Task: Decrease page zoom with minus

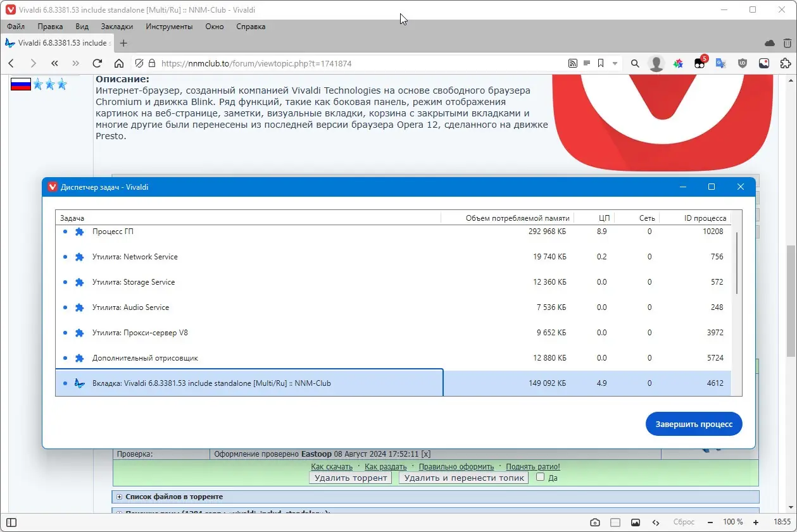Action: point(710,523)
